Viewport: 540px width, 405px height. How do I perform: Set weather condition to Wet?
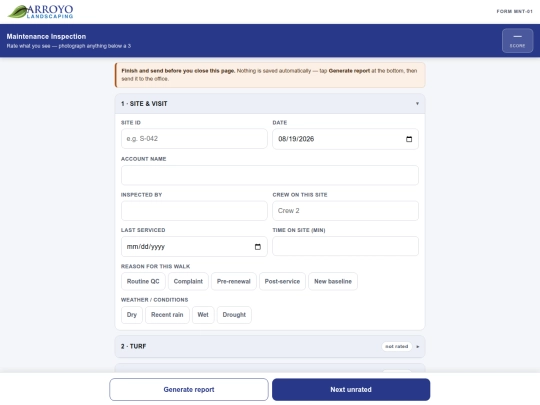(203, 315)
